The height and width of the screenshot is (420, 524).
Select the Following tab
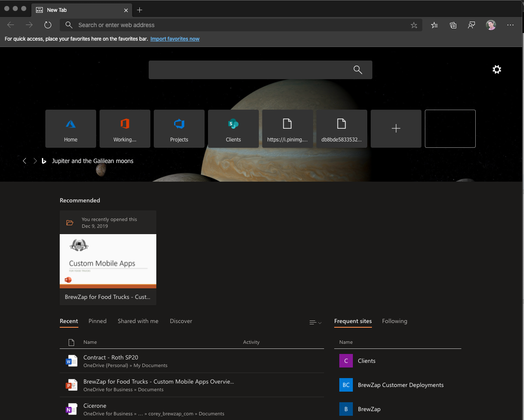click(x=394, y=321)
